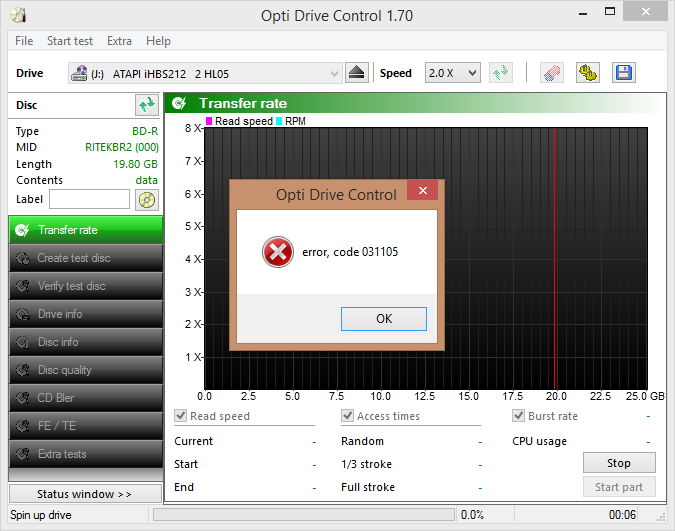Image resolution: width=675 pixels, height=531 pixels.
Task: Toggle the Access times checkbox
Action: click(x=347, y=416)
